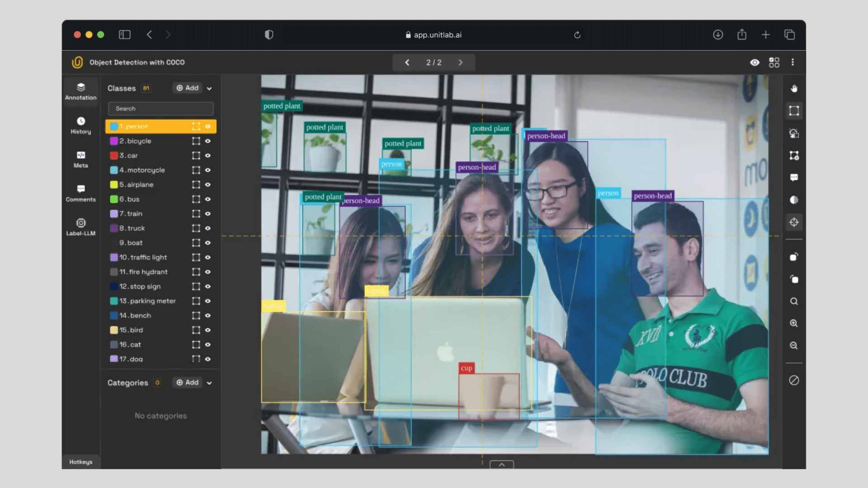Hide the bicycle class annotations
The width and height of the screenshot is (868, 488).
point(208,141)
